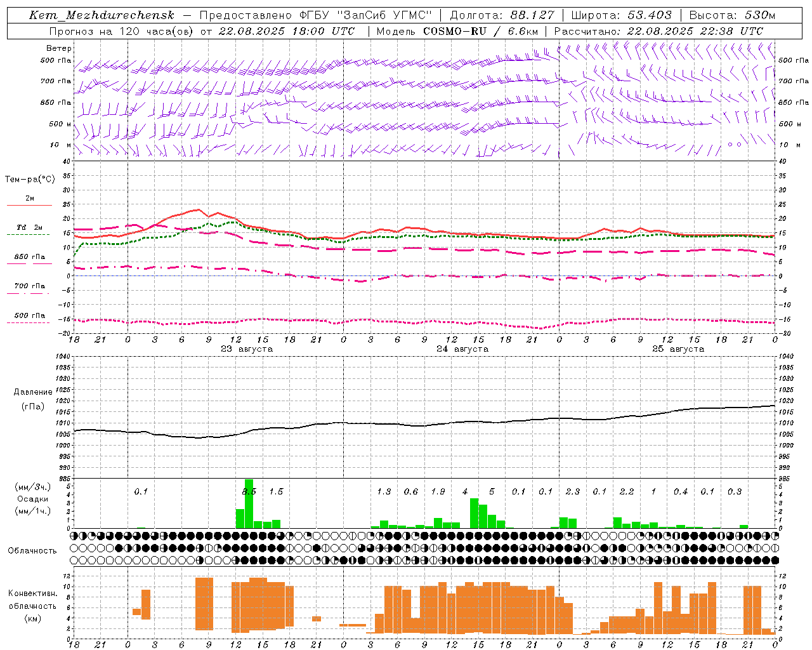Viewport: 812px width, 650px height.
Task: Click the Давление pressure panel label
Action: click(33, 392)
